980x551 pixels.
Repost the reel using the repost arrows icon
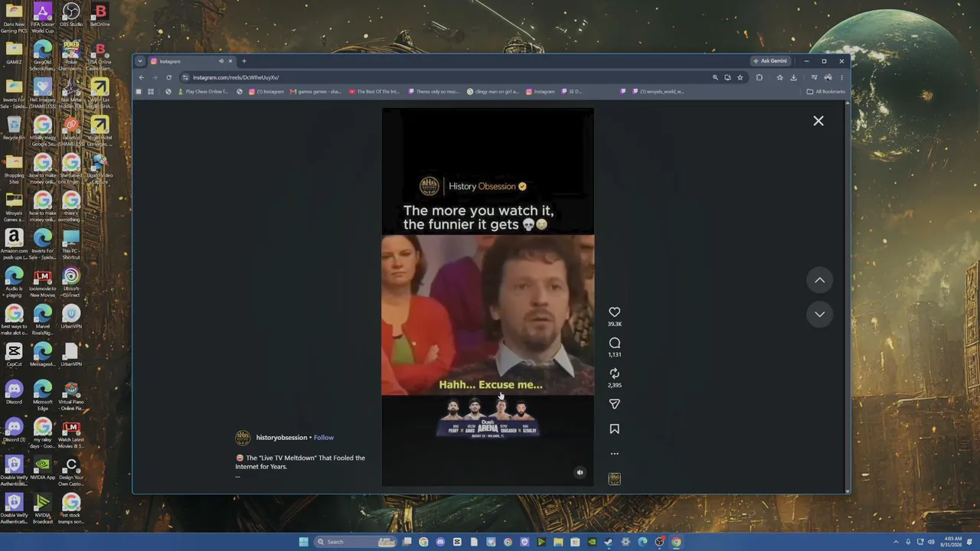tap(614, 373)
